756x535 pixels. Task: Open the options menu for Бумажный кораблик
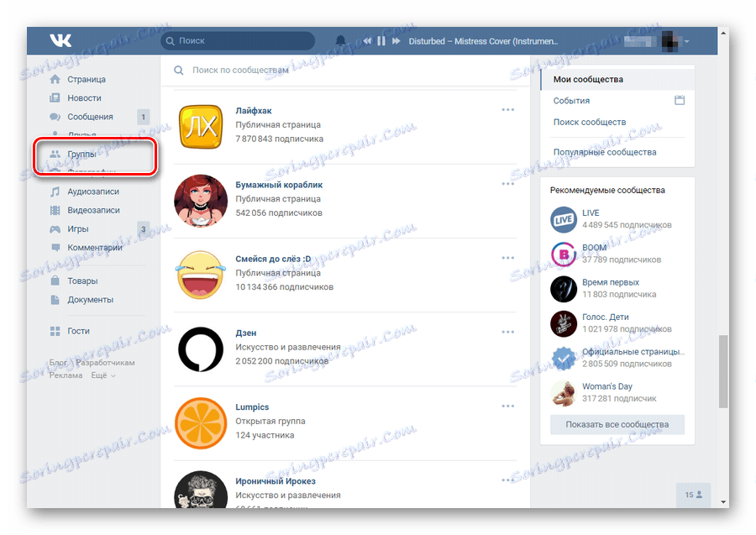pos(507,183)
